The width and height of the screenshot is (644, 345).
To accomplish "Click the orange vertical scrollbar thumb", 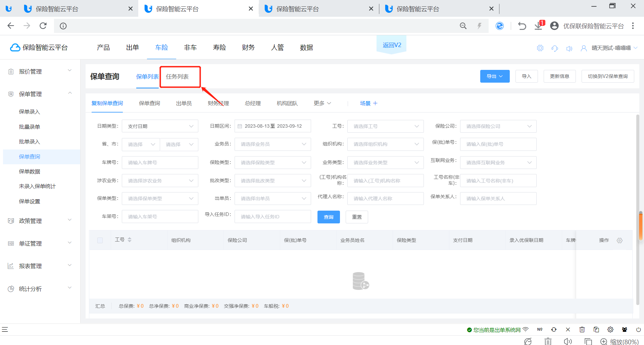I will pyautogui.click(x=641, y=226).
